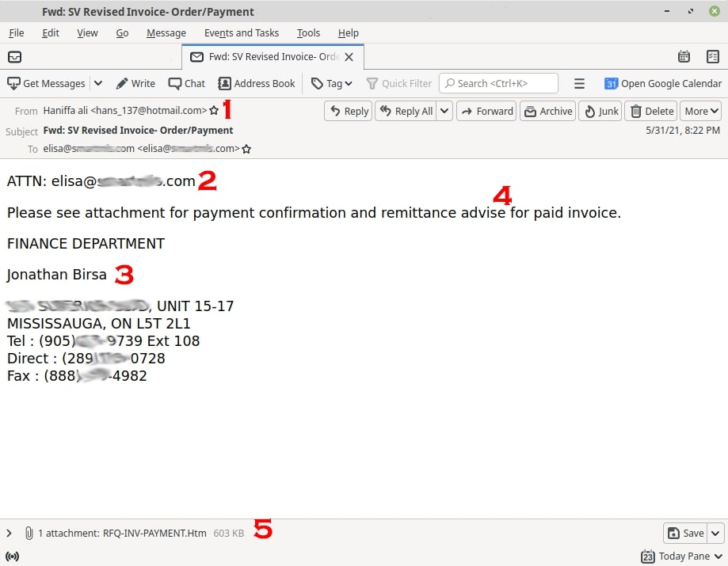Delete the current email
Image resolution: width=728 pixels, height=566 pixels.
650,111
